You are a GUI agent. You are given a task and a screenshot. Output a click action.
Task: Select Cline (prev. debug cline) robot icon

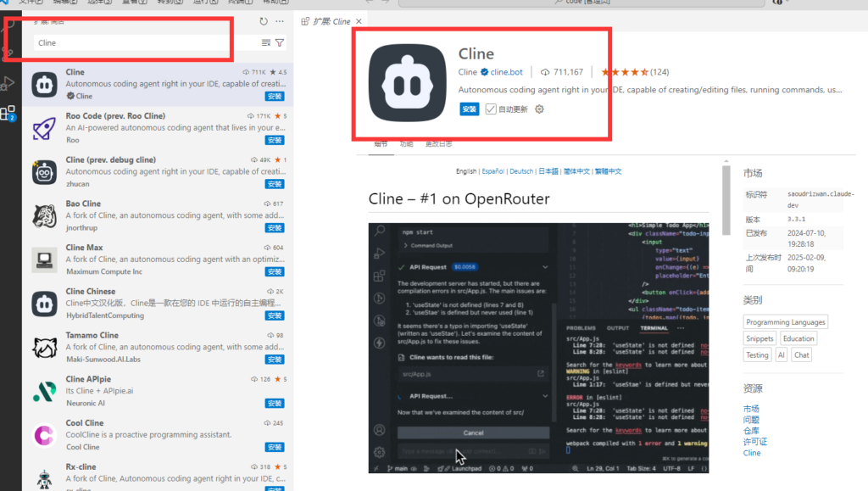tap(44, 171)
